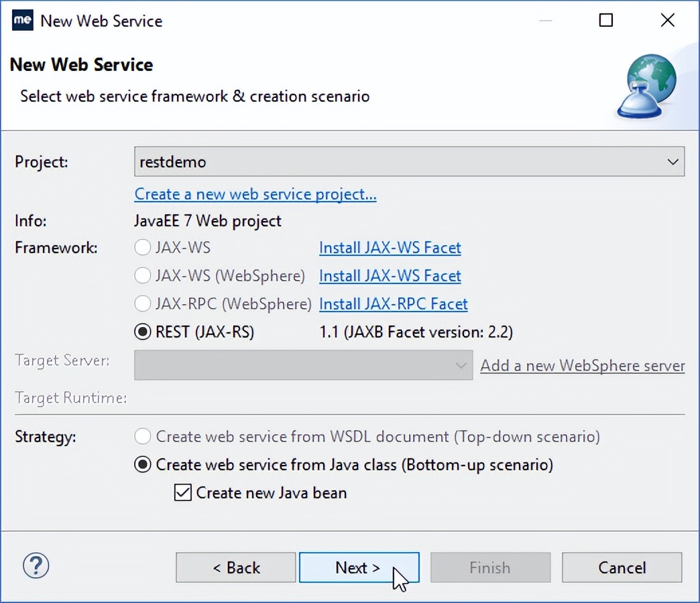
Task: Open the Install JAX-RPC Facet link
Action: pyautogui.click(x=394, y=304)
